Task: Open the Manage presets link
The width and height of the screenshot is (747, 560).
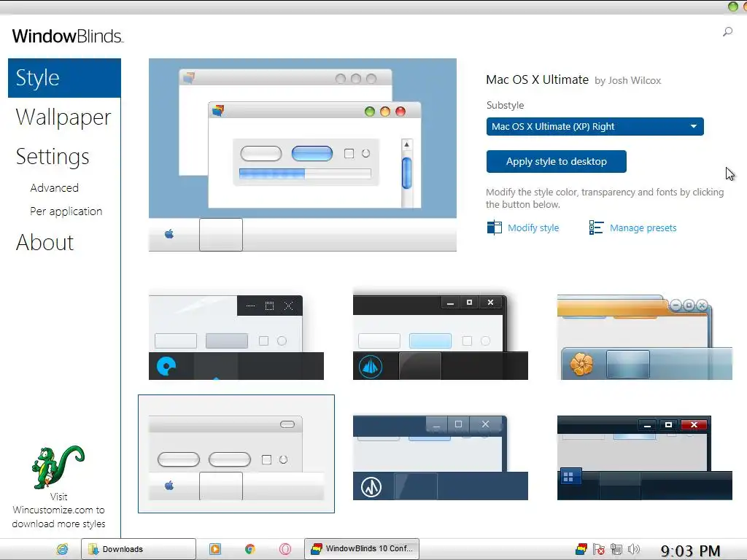Action: pyautogui.click(x=643, y=228)
